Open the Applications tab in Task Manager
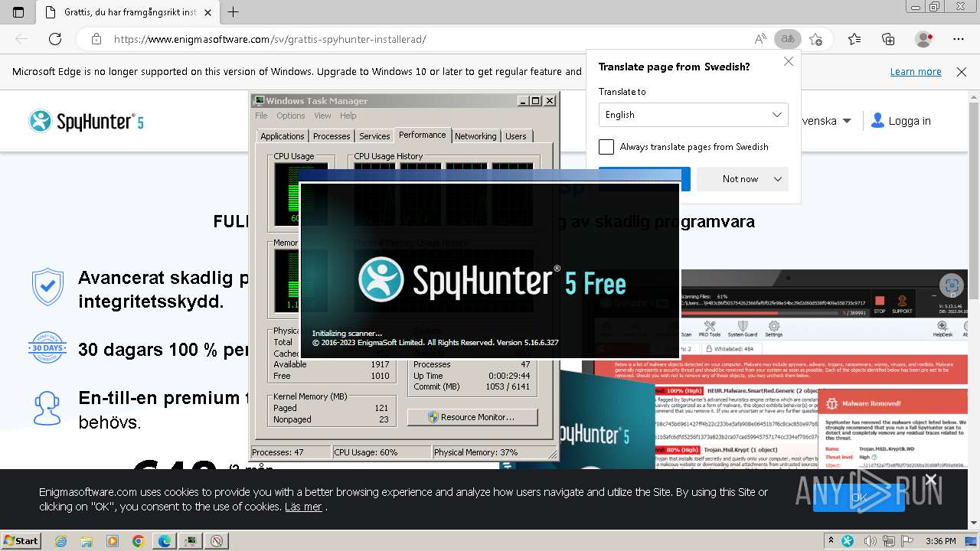Viewport: 980px width, 551px height. pyautogui.click(x=283, y=136)
